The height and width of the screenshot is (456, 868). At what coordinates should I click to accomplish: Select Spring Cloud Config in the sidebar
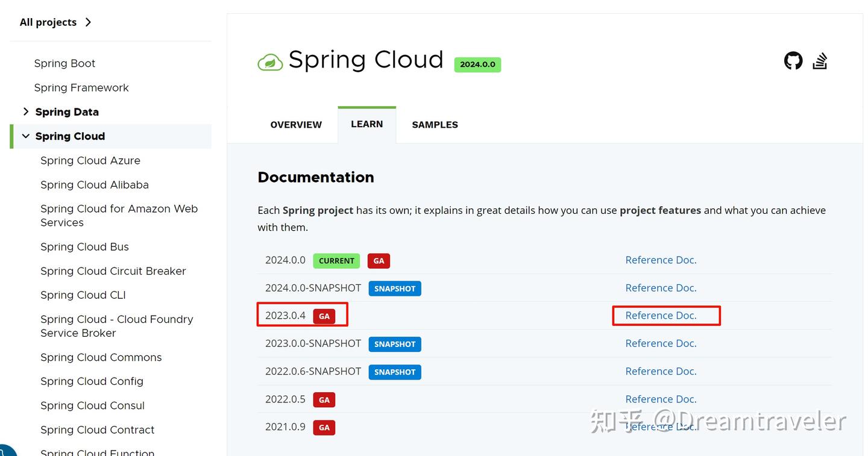coord(92,381)
